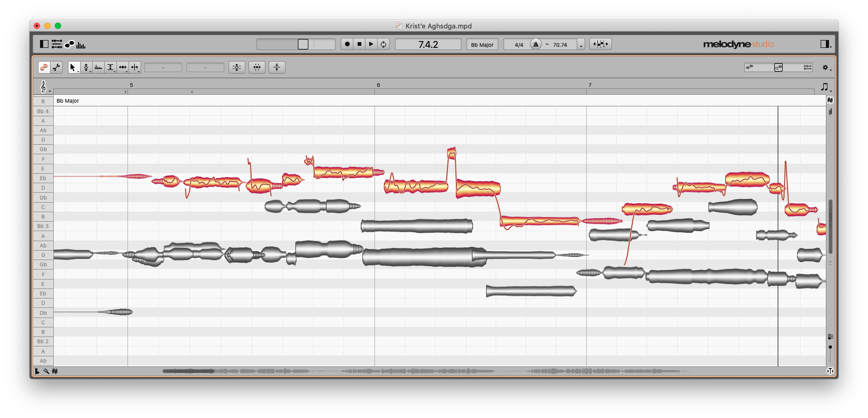This screenshot has height=418, width=868.
Task: Open the treble clef pitch grid dropdown
Action: [44, 87]
